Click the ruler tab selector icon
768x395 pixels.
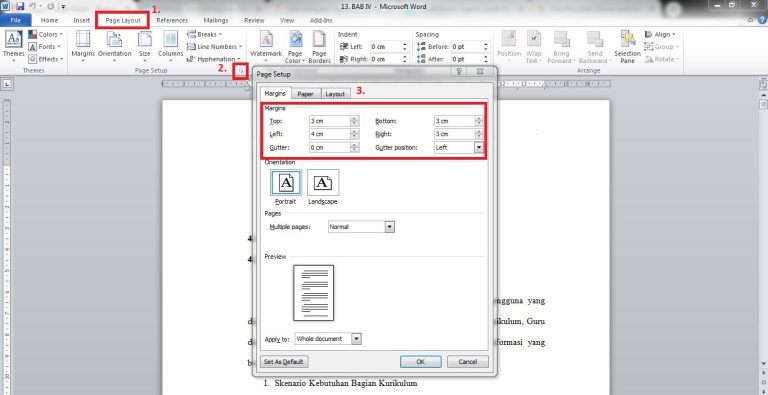tap(7, 84)
